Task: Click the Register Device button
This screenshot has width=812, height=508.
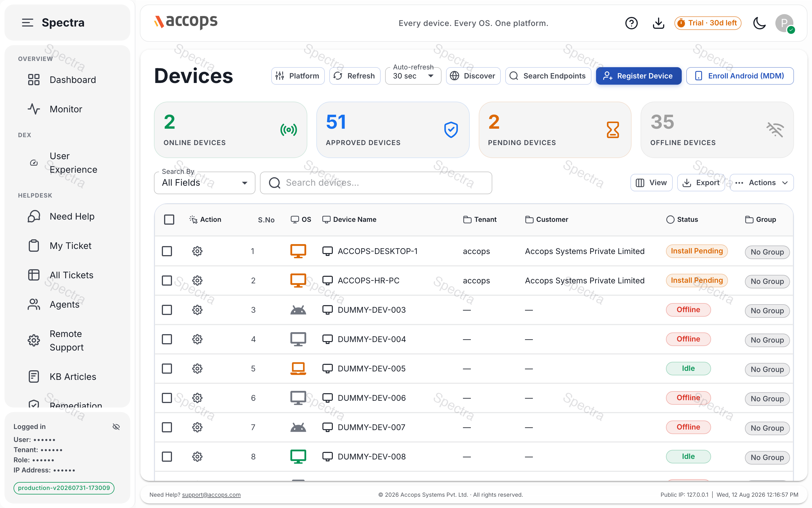Action: click(x=639, y=76)
